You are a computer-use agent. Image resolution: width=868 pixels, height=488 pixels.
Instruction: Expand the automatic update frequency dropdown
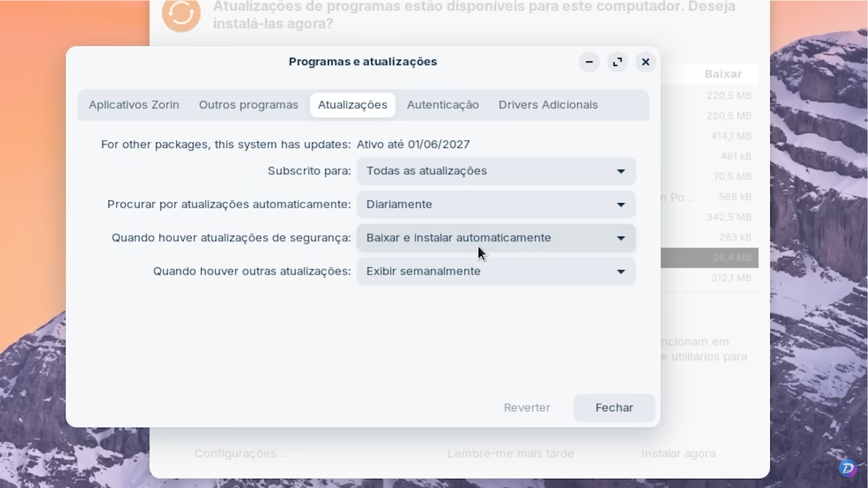pos(496,204)
